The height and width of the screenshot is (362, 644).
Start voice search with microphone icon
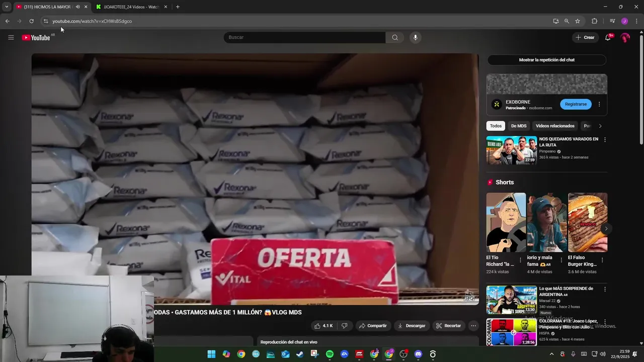[415, 37]
